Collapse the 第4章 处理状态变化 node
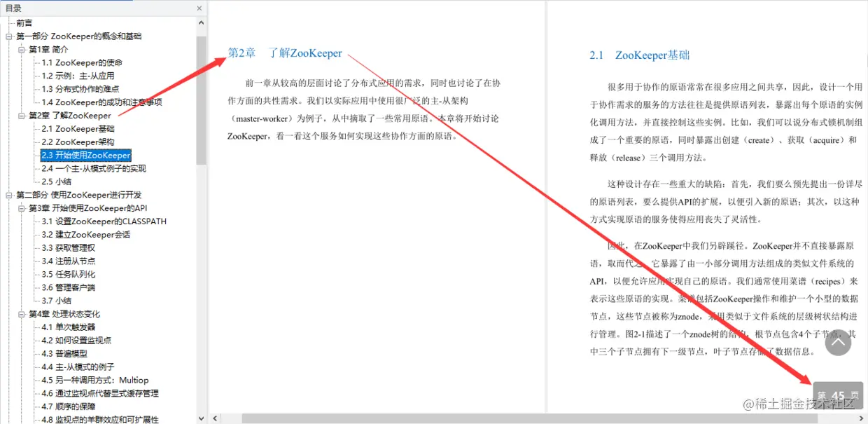868x424 pixels. pyautogui.click(x=22, y=314)
